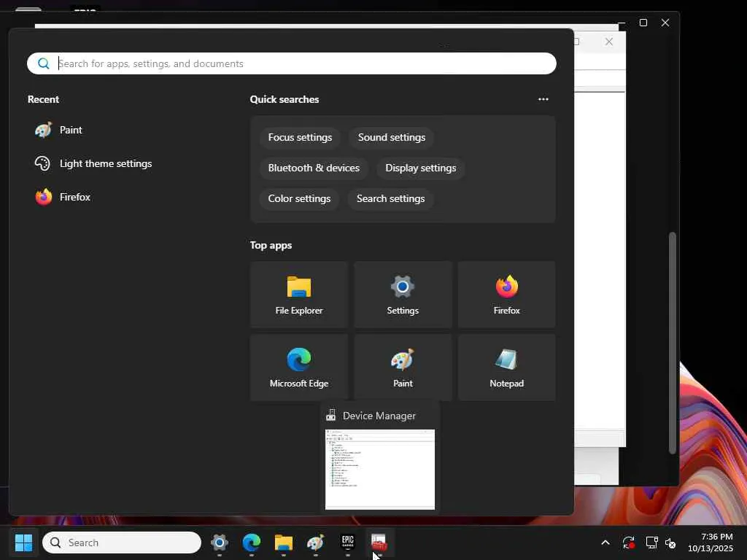Screen dimensions: 747x560
Task: Click the sync status tray icon
Action: point(628,542)
